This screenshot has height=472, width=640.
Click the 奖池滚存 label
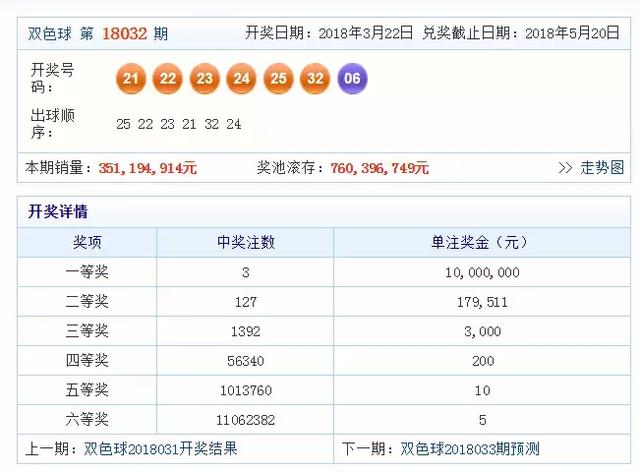coord(290,167)
